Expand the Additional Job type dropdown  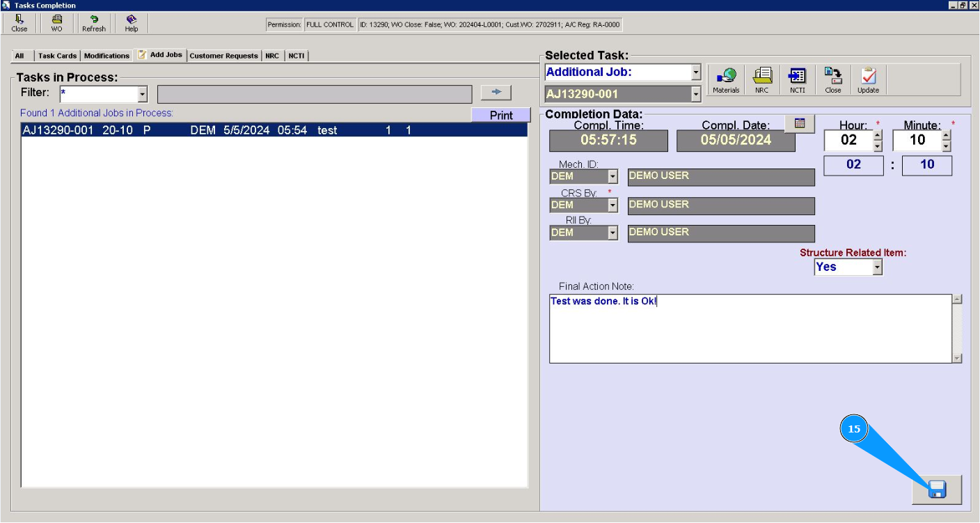click(x=696, y=72)
